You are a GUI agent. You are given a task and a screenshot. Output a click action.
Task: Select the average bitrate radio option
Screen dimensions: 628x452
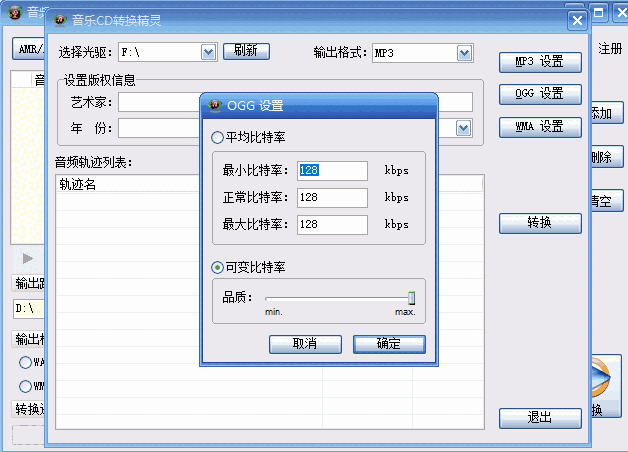[217, 137]
